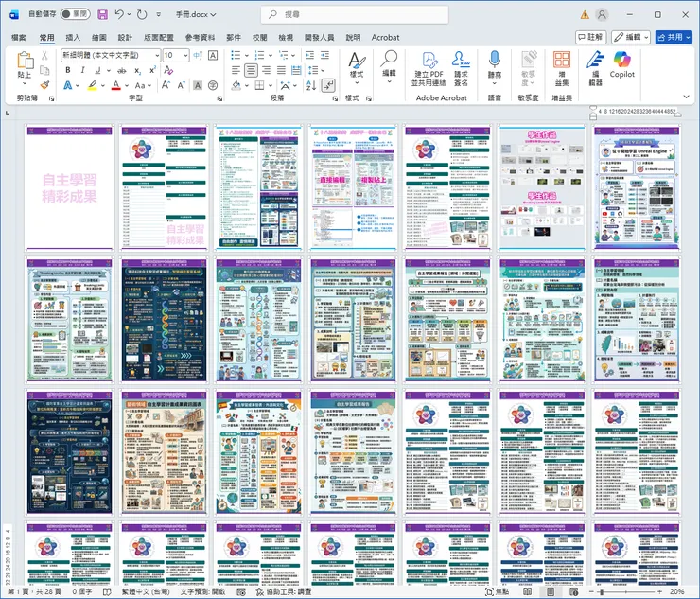
Task: Open the font size dropdown
Action: (x=185, y=56)
